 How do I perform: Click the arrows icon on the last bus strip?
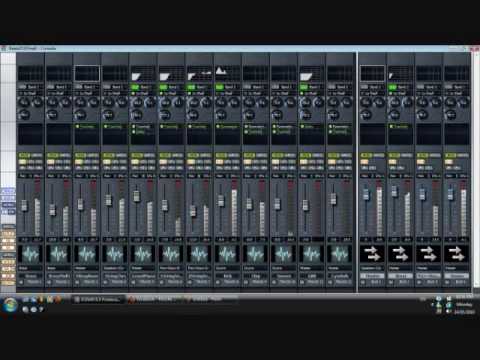click(x=457, y=254)
